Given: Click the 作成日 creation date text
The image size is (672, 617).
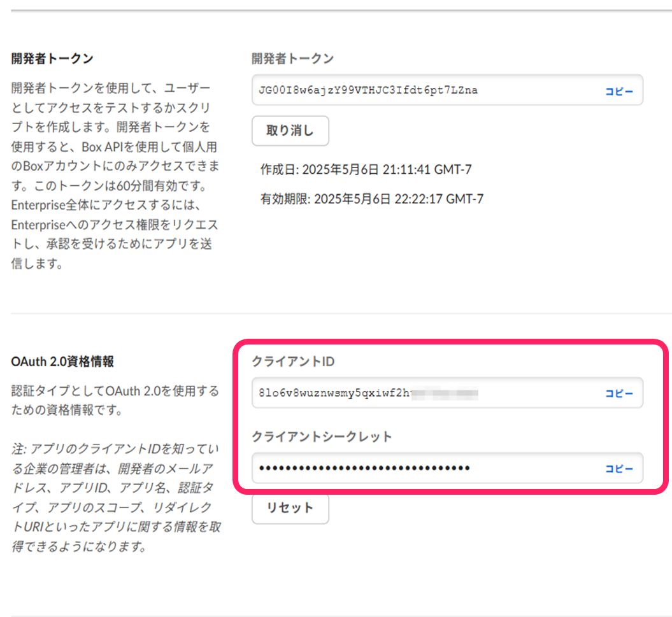Looking at the screenshot, I should tap(366, 169).
